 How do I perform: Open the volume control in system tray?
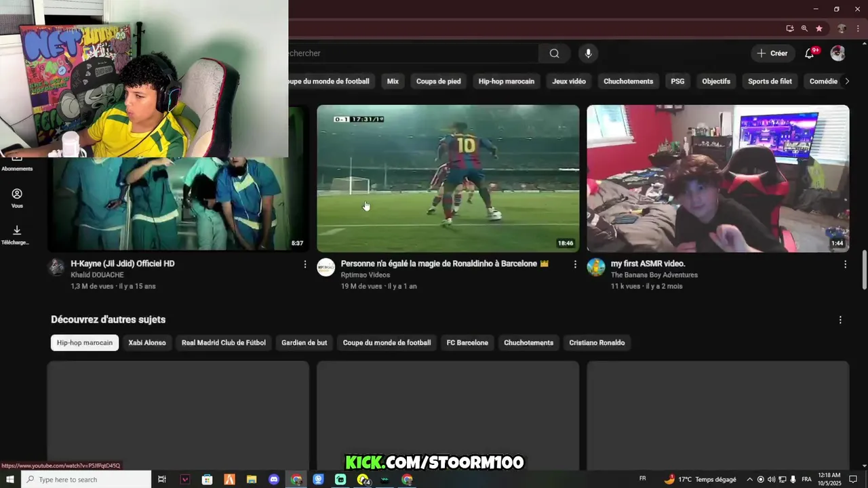click(x=771, y=479)
